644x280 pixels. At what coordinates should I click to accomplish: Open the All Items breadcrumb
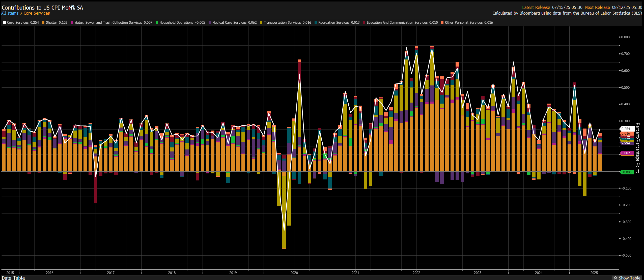(x=10, y=13)
